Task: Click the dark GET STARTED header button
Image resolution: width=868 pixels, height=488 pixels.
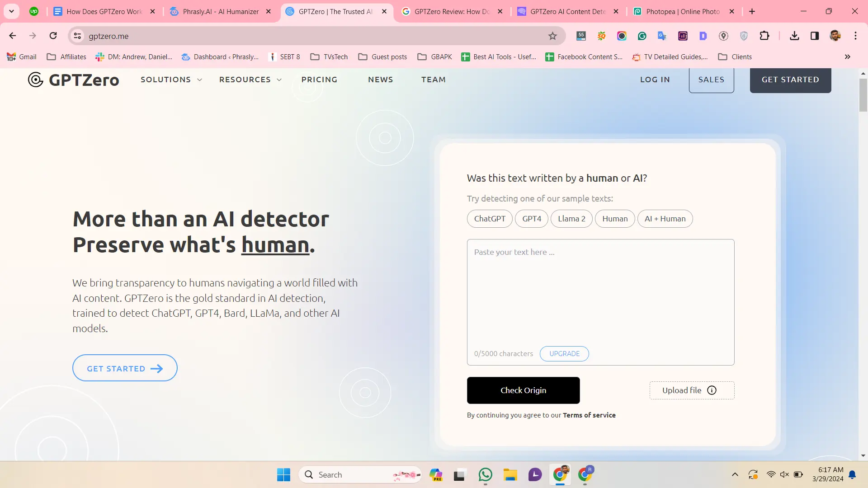Action: (791, 80)
